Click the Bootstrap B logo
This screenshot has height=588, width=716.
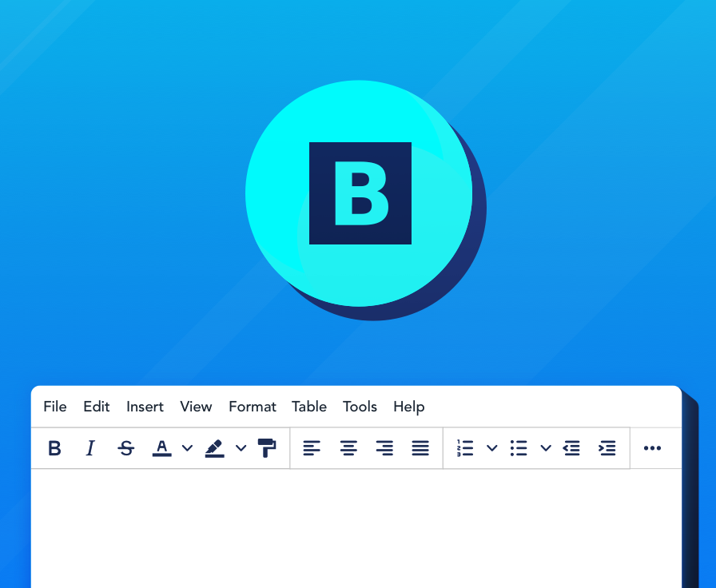(360, 193)
